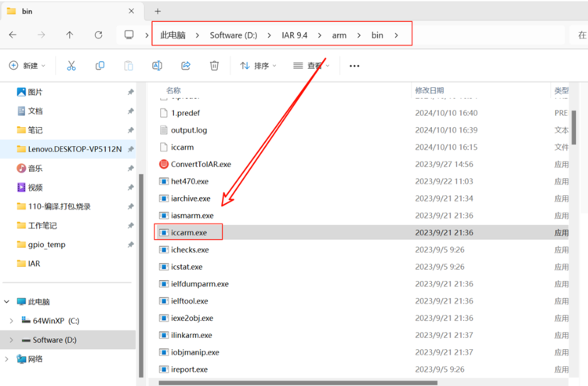Open the See more ellipsis menu
The image size is (588, 386).
[x=354, y=66]
